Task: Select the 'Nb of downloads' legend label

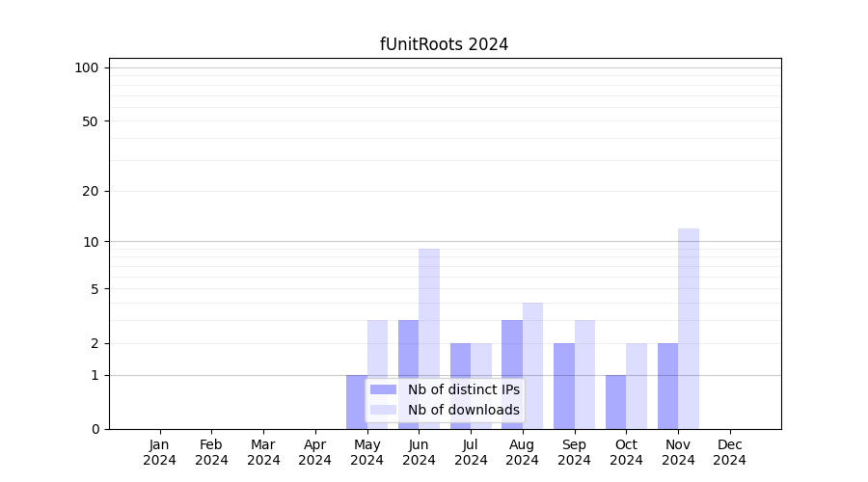Action: point(463,410)
